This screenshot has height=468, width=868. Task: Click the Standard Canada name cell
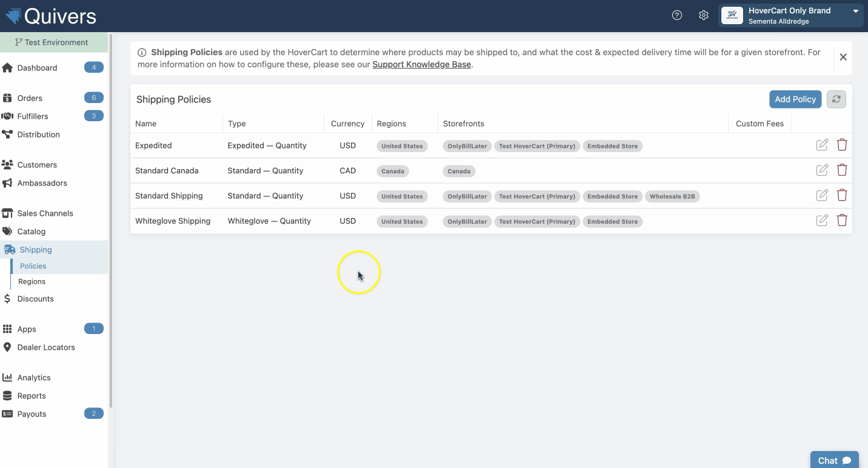(x=167, y=171)
